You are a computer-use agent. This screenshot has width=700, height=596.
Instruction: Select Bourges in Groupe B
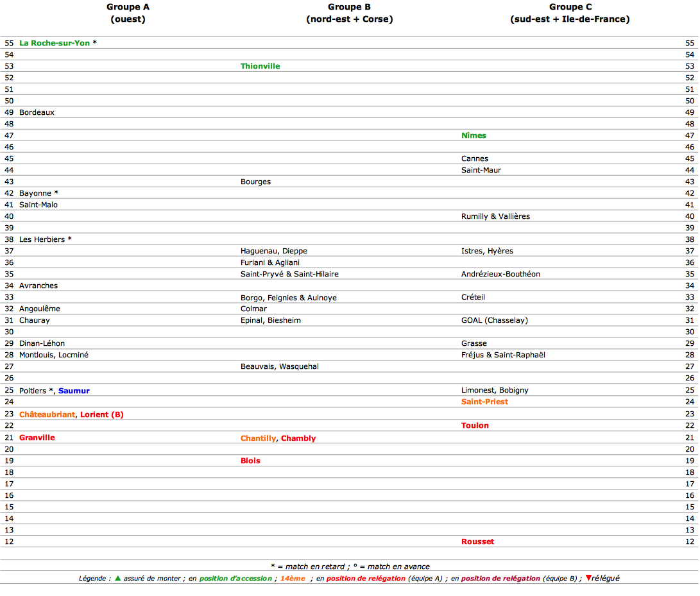[255, 182]
